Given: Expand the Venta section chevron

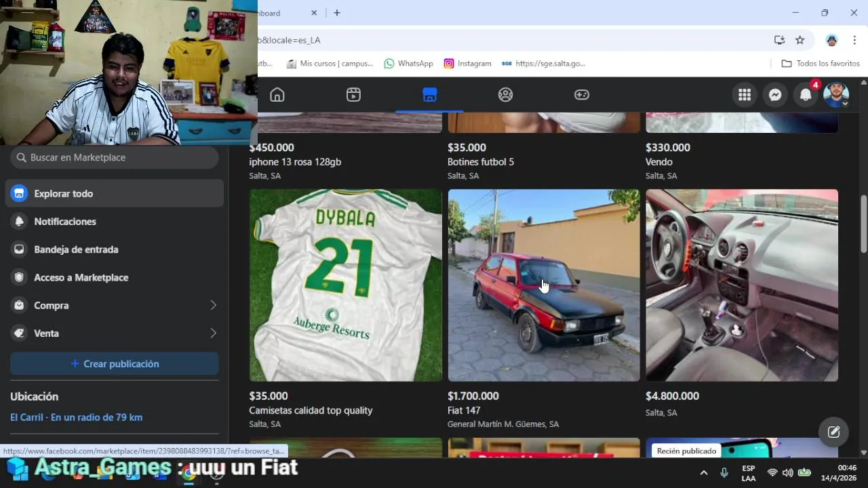Looking at the screenshot, I should [x=213, y=333].
